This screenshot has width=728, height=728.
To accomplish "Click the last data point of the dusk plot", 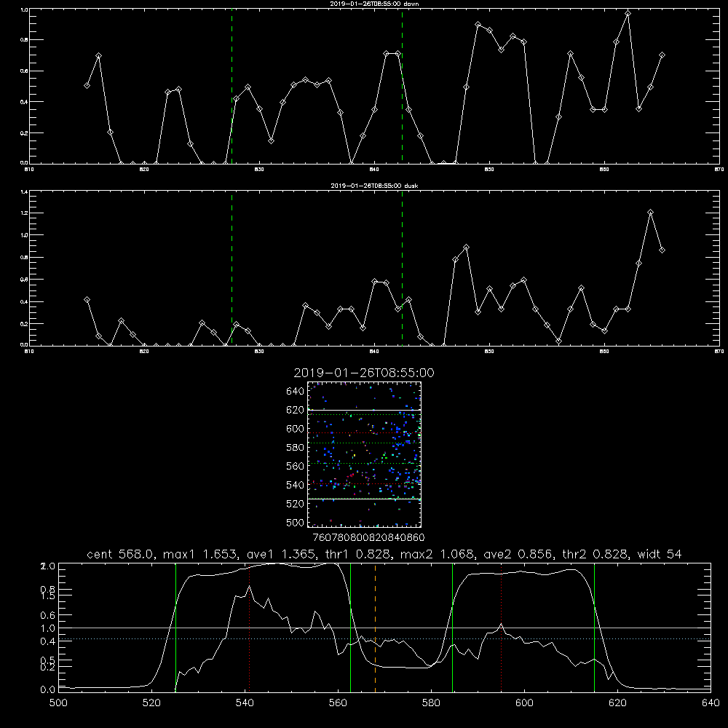I will [x=662, y=250].
